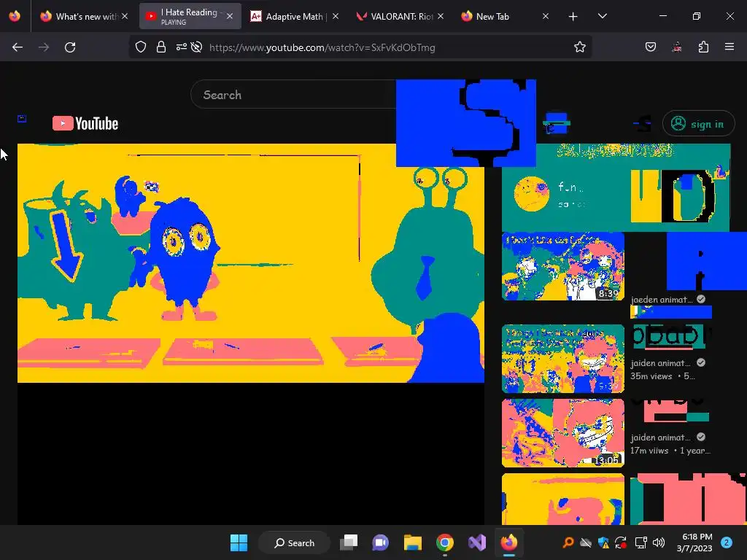Click the Firefox taskbar icon

[x=508, y=542]
